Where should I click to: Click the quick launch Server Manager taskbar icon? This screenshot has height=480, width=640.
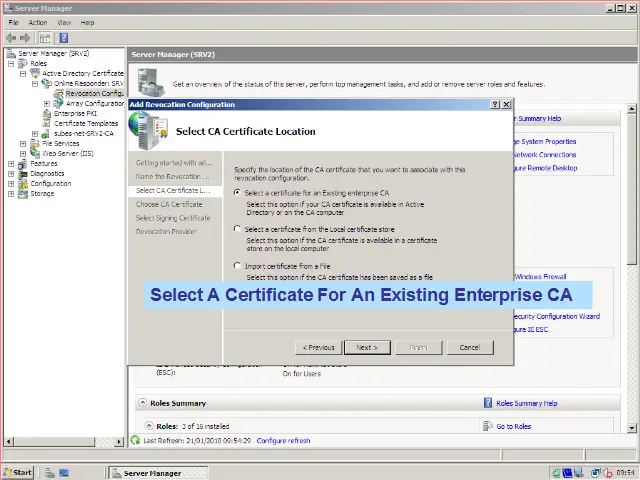tap(50, 473)
